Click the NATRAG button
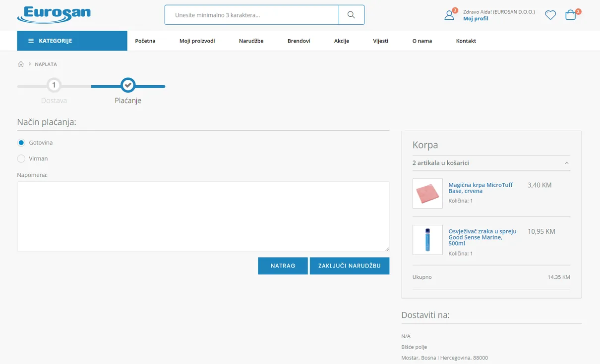 pyautogui.click(x=283, y=266)
